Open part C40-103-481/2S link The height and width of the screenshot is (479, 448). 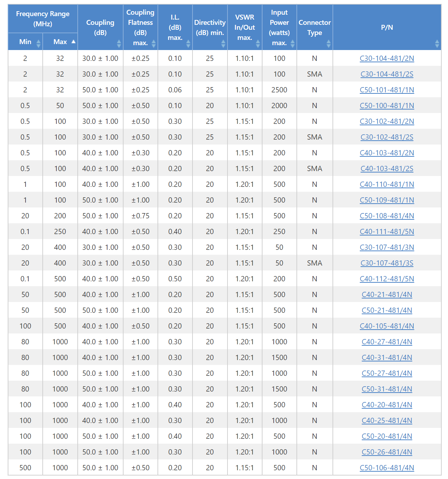[387, 169]
